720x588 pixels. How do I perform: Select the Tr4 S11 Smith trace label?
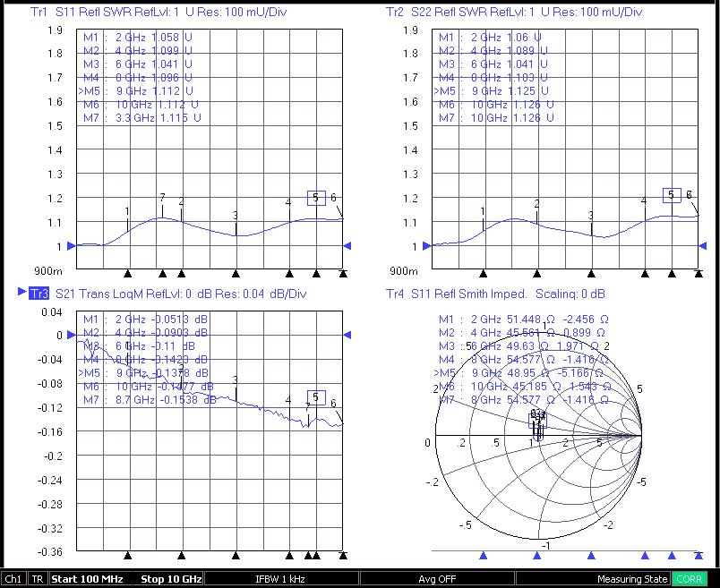pyautogui.click(x=495, y=294)
